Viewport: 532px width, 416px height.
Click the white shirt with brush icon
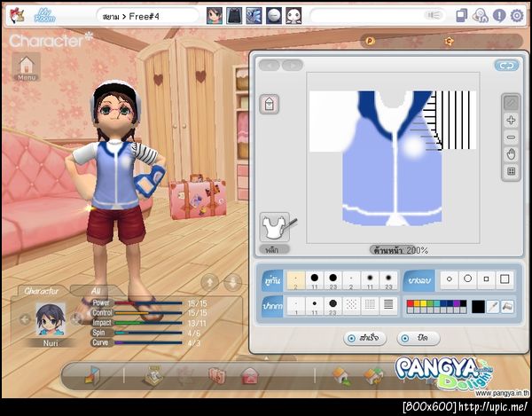click(276, 227)
